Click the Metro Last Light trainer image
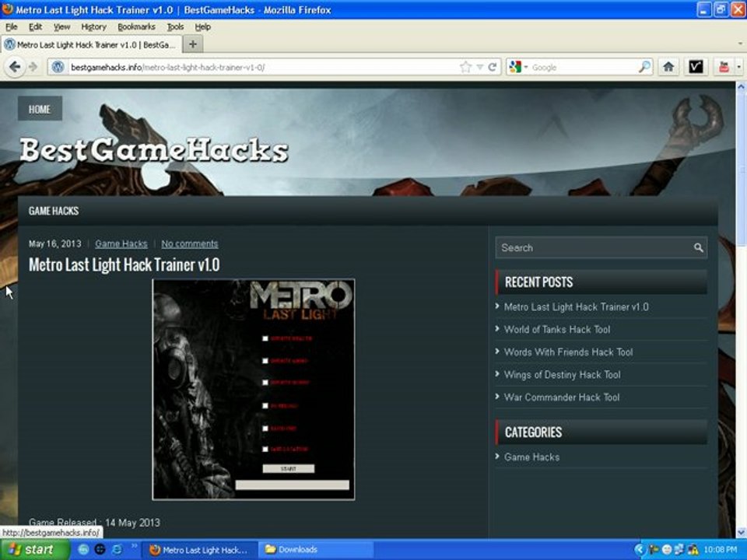747x560 pixels. click(x=254, y=390)
